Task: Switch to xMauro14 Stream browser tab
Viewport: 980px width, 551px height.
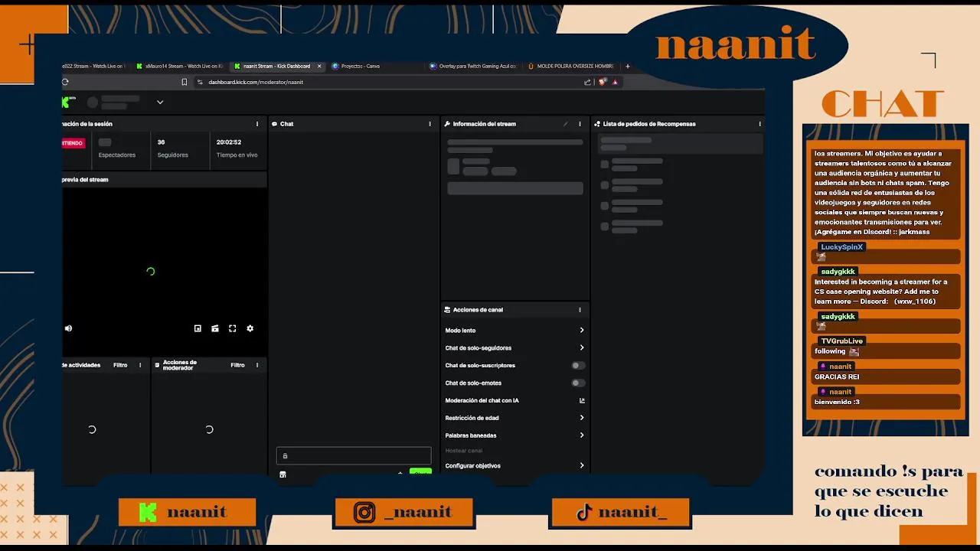Action: pyautogui.click(x=180, y=66)
